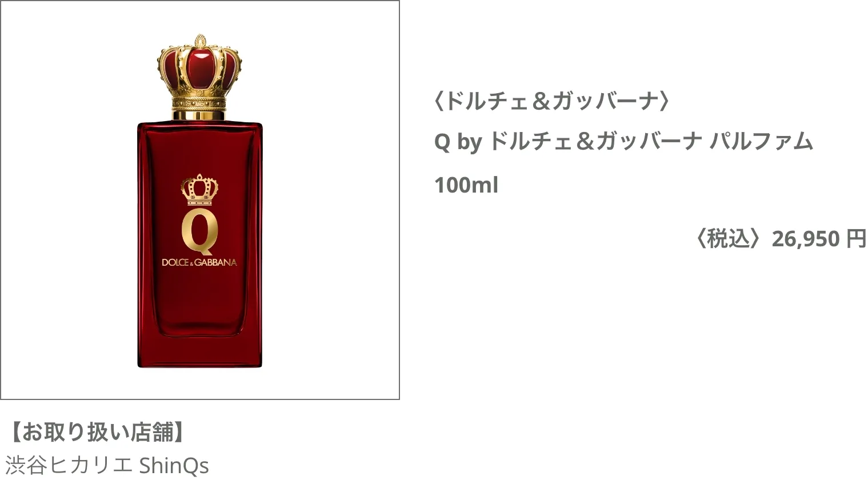Click the パルファム word in the product name
Image resolution: width=868 pixels, height=480 pixels.
point(761,141)
